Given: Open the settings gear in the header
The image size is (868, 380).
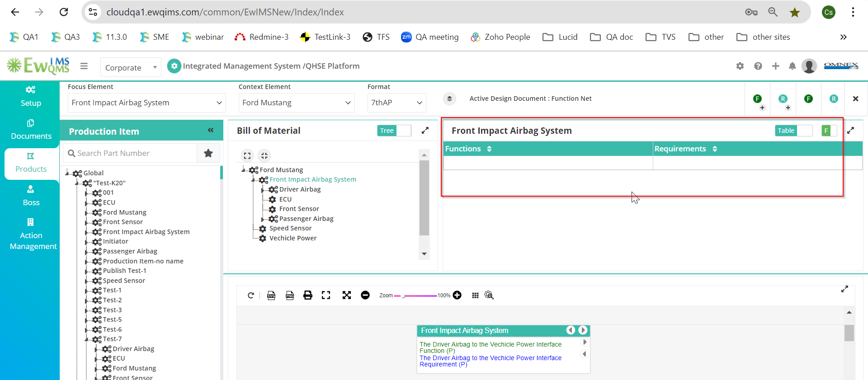Looking at the screenshot, I should pos(740,66).
